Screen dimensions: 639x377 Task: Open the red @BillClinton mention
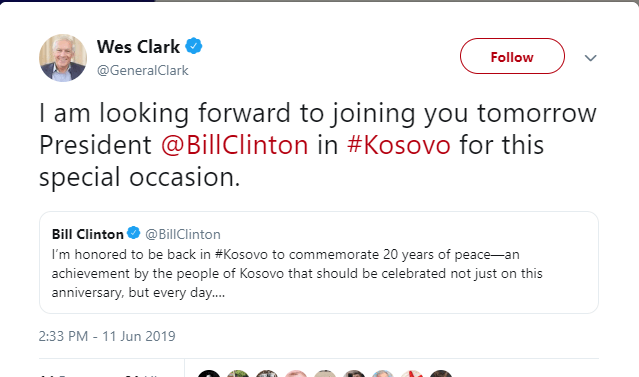(235, 145)
